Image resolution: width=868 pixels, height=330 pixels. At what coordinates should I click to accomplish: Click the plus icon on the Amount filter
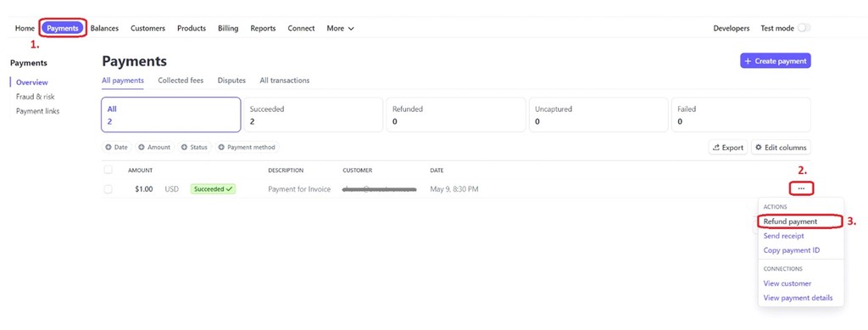coord(142,148)
